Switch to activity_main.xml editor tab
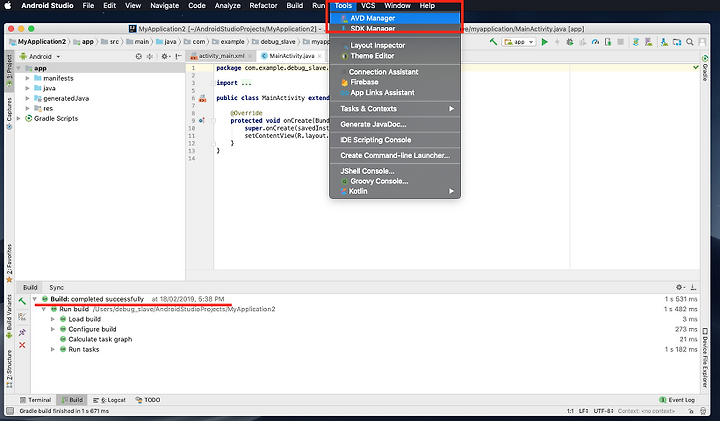The width and height of the screenshot is (720, 421). tap(221, 56)
